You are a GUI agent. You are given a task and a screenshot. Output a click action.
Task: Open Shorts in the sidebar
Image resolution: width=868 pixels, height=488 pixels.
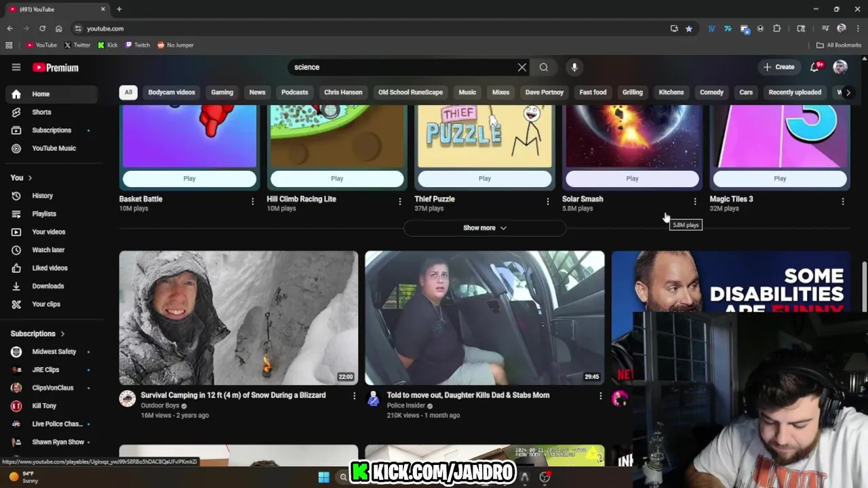coord(52,112)
